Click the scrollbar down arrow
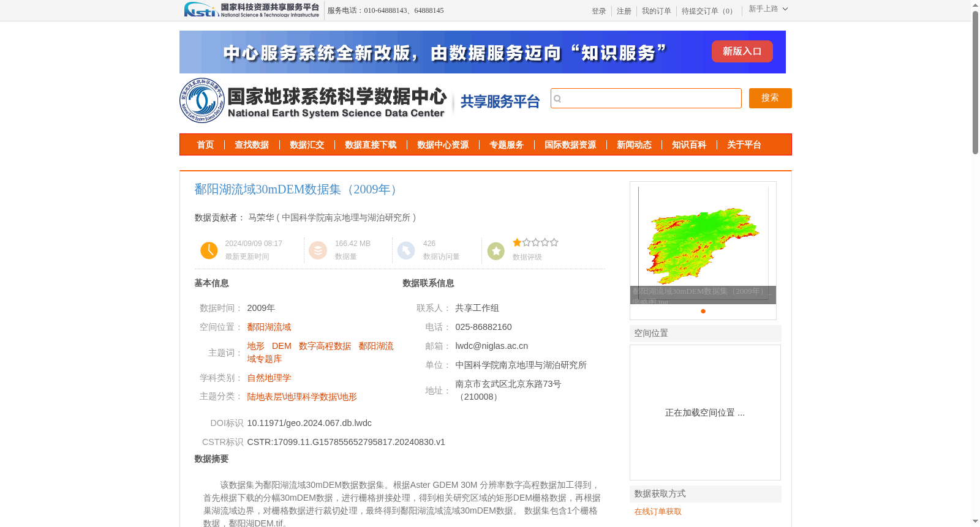The image size is (980, 527). (975, 521)
